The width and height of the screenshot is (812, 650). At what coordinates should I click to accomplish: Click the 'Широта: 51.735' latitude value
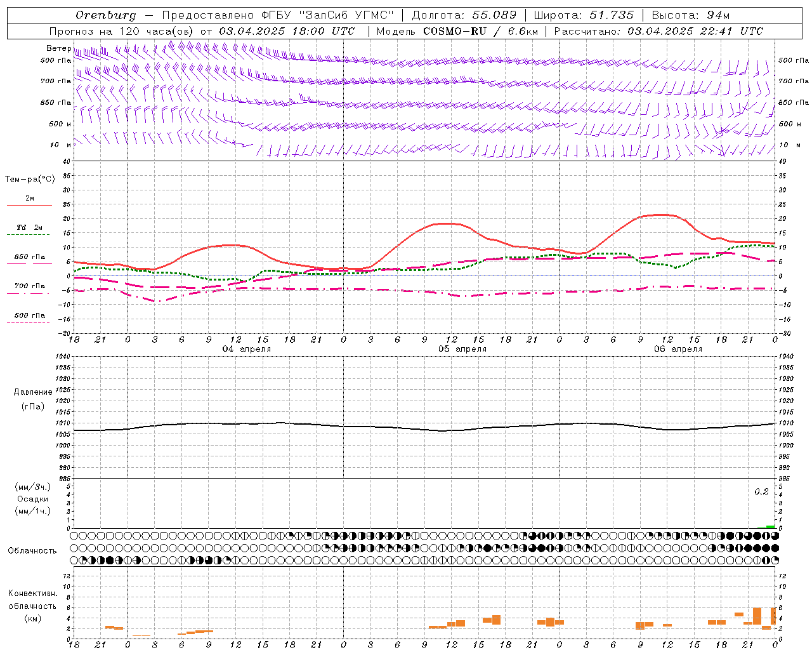(584, 15)
